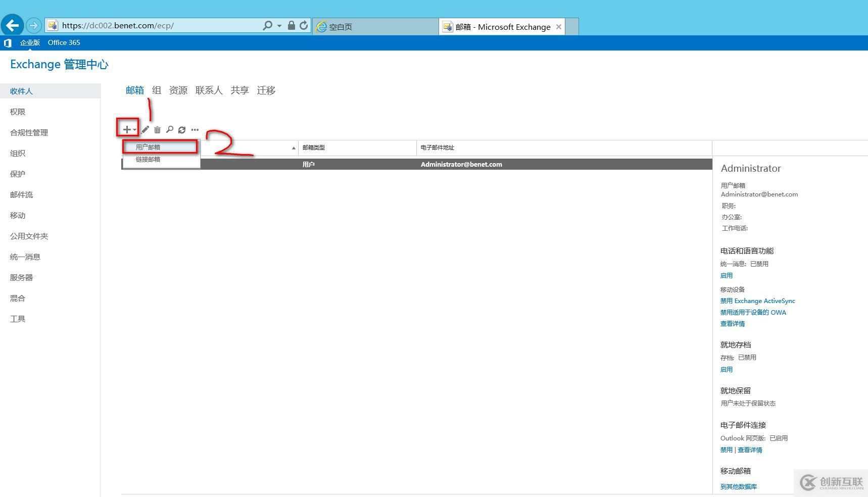The width and height of the screenshot is (868, 497).
Task: Close the 邮箱 - Microsoft Exchange tab
Action: [x=559, y=27]
